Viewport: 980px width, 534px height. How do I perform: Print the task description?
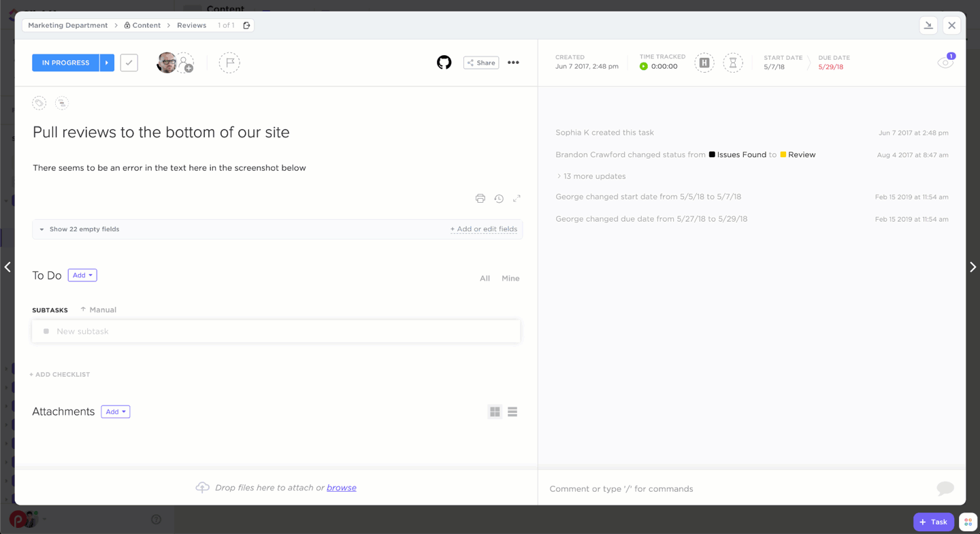480,199
